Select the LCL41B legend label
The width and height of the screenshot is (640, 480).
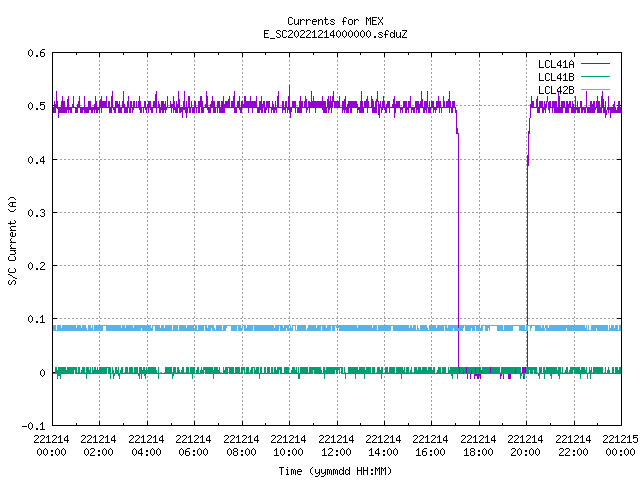[556, 77]
